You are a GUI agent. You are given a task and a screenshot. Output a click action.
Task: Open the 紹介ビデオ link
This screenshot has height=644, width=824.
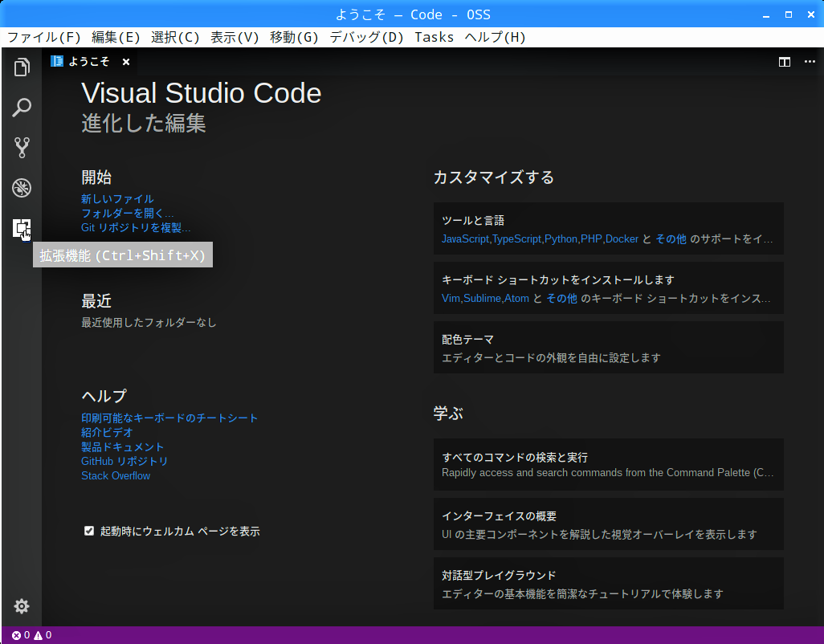(107, 432)
